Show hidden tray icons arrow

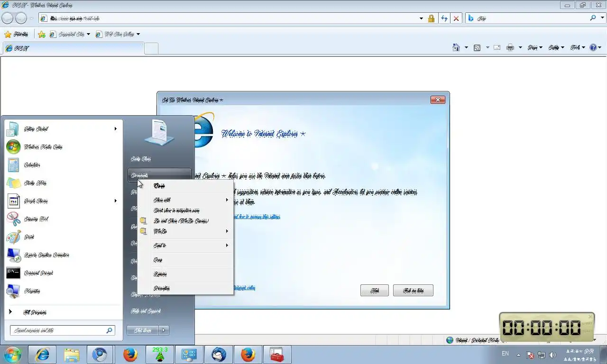tap(518, 355)
